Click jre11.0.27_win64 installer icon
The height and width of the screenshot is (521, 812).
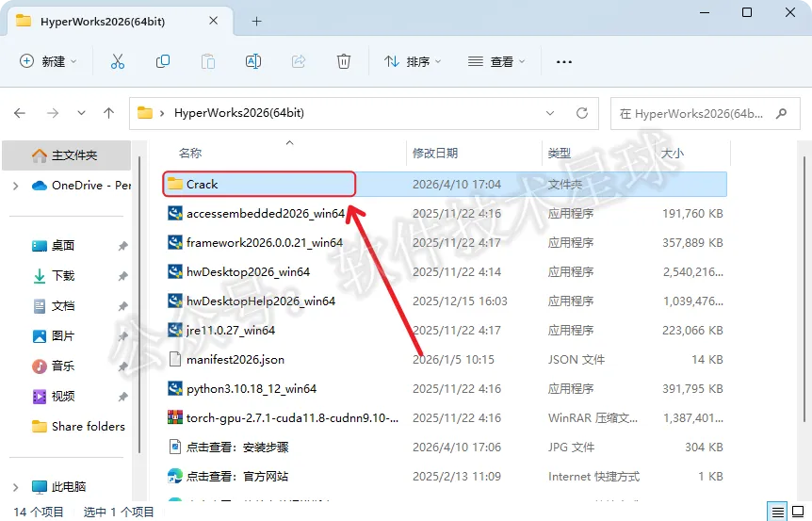pos(175,330)
